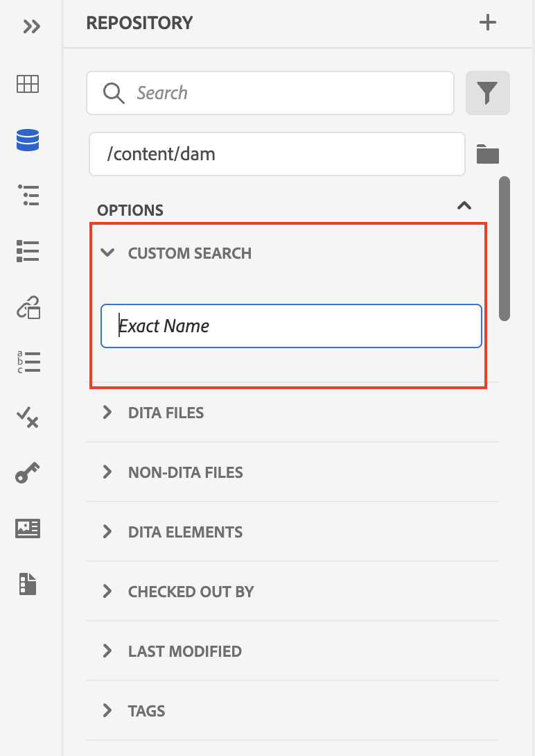The height and width of the screenshot is (756, 535).
Task: Collapse the Custom Search section
Action: [107, 253]
